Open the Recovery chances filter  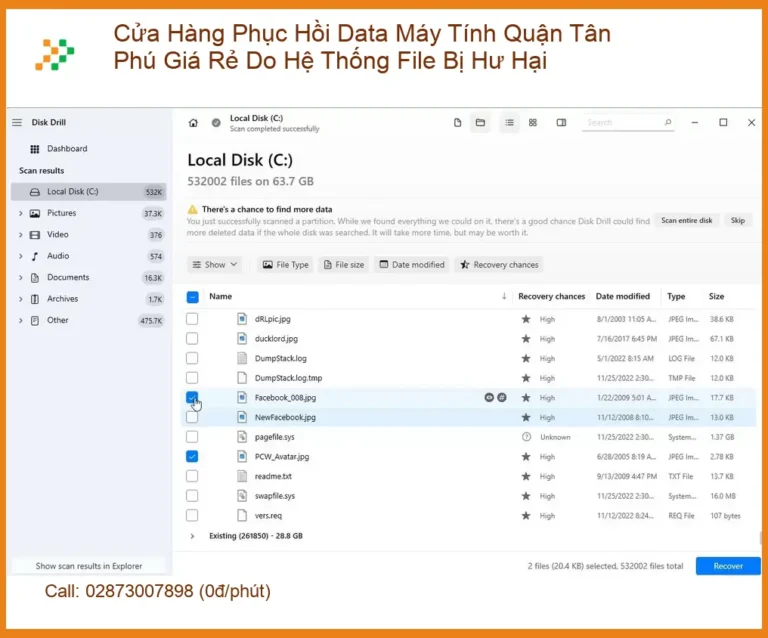pyautogui.click(x=499, y=265)
